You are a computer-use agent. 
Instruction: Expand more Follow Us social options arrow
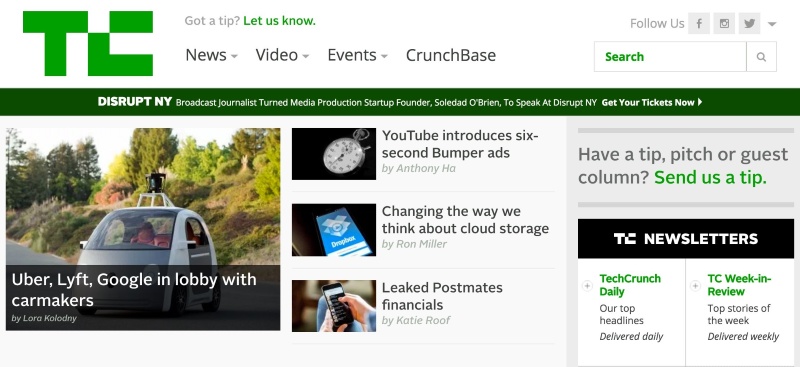[772, 24]
